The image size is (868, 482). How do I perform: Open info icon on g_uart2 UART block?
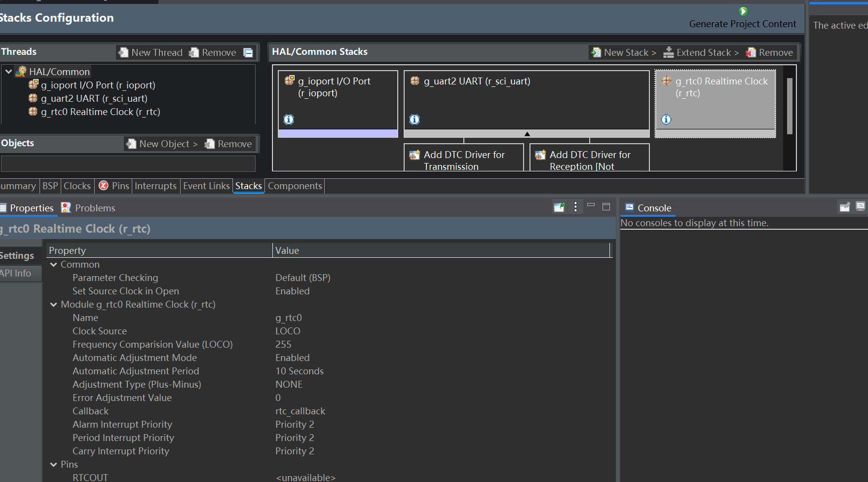pyautogui.click(x=415, y=120)
